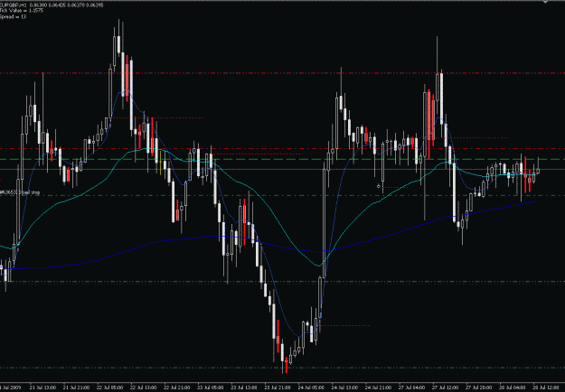The width and height of the screenshot is (565, 392).
Task: Select the yellow candle near 22 Jul 21:00
Action: click(160, 163)
